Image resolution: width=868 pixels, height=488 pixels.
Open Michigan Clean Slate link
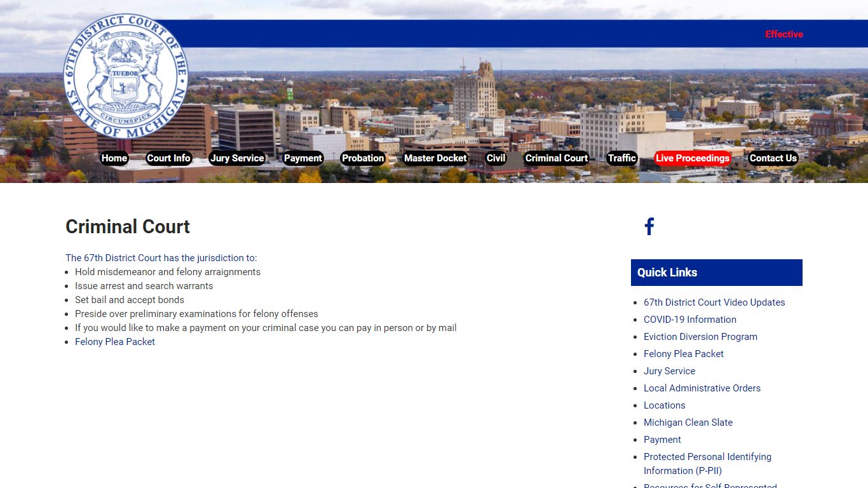(688, 423)
